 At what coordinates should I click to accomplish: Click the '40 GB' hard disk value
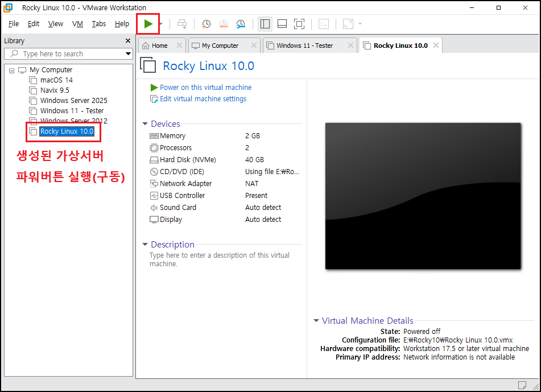pyautogui.click(x=255, y=160)
